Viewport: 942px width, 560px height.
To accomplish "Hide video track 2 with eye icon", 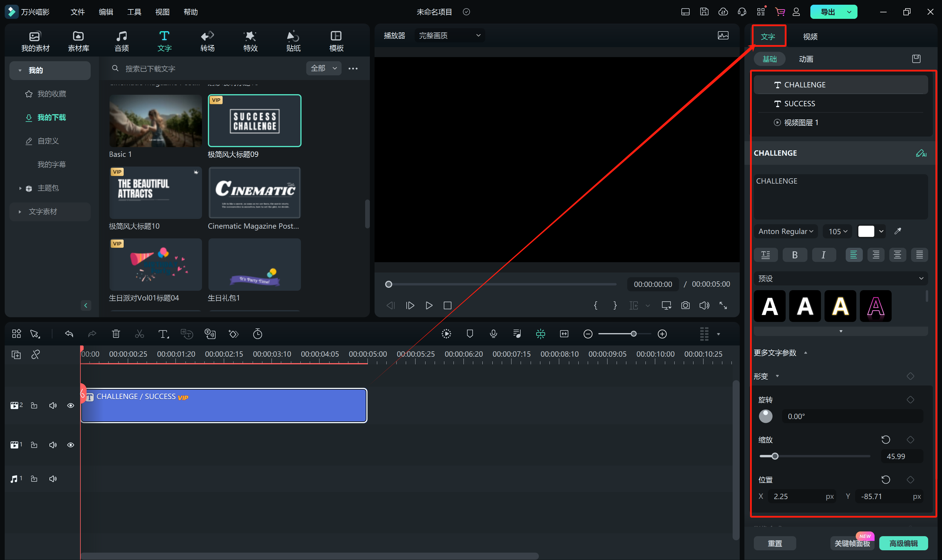I will click(71, 406).
